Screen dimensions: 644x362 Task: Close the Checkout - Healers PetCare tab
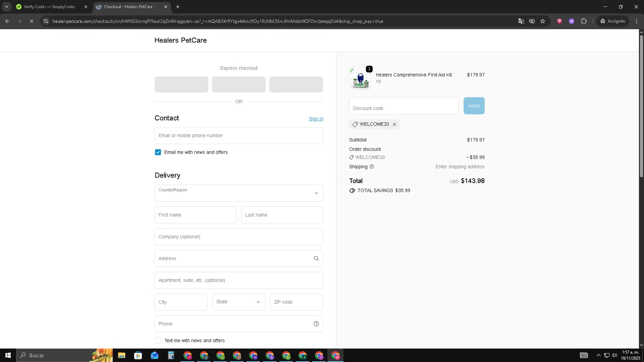click(166, 7)
